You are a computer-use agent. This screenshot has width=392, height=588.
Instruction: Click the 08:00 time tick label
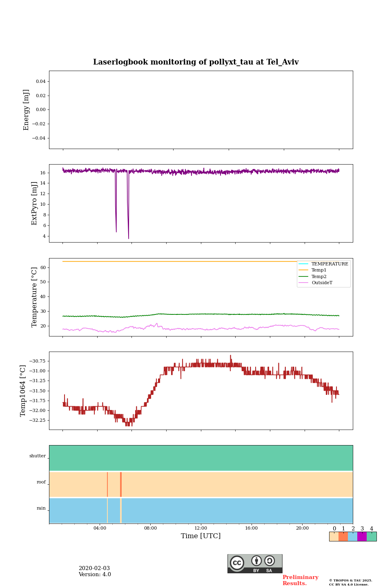point(150,528)
